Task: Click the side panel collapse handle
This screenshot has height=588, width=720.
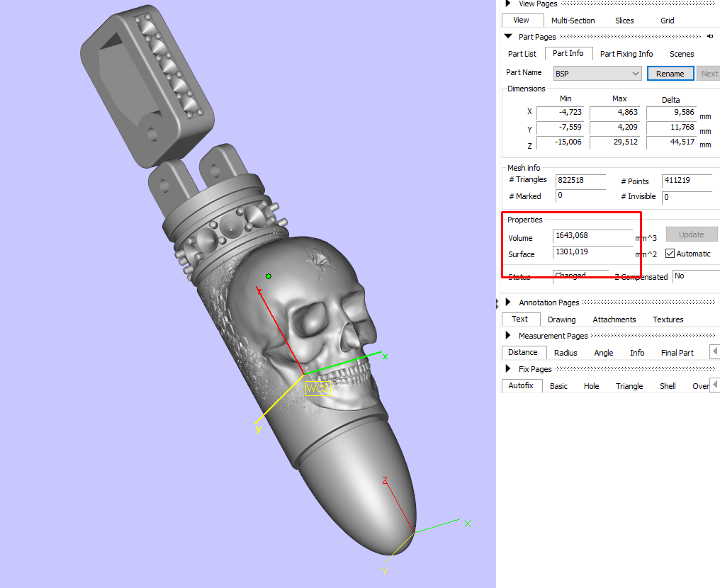Action: pos(497,303)
